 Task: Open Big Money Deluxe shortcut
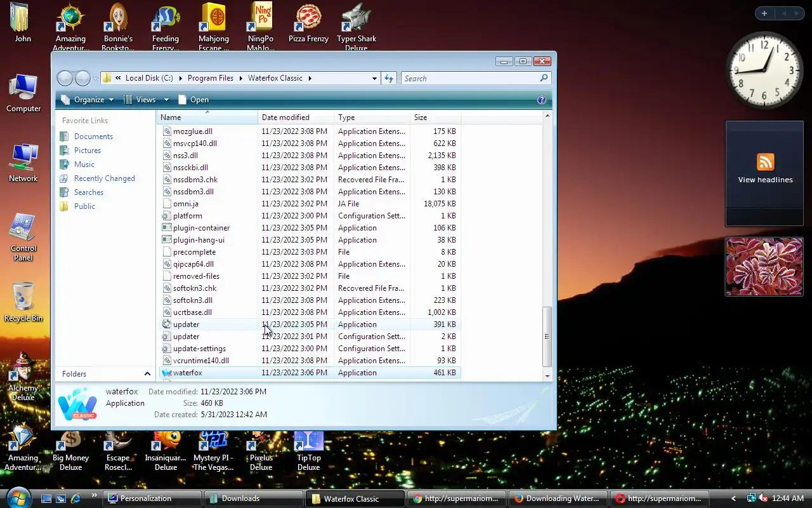[x=70, y=451]
